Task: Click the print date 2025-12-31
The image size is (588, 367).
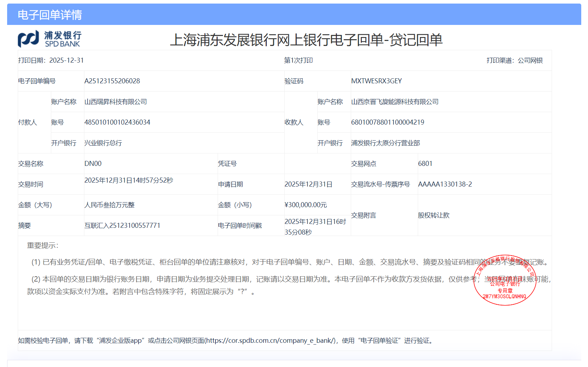Action: coord(67,61)
